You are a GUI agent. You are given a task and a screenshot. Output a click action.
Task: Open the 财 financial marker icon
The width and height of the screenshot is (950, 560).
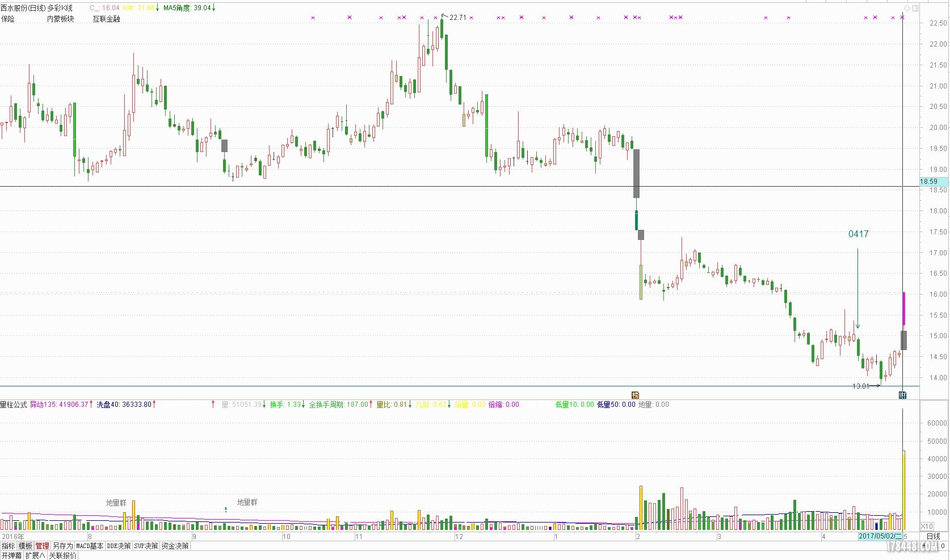902,395
